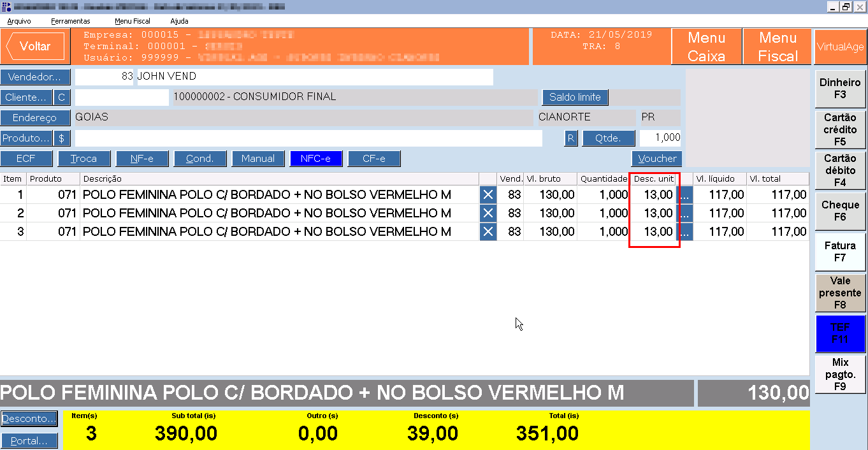Open the Menu Fiscal menu bar item
Image resolution: width=868 pixels, height=450 pixels.
[x=133, y=21]
